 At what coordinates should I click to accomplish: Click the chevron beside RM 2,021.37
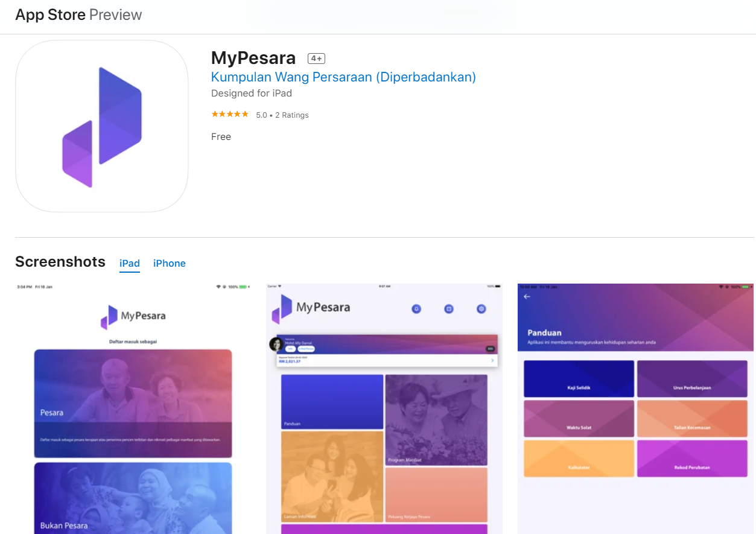(492, 360)
